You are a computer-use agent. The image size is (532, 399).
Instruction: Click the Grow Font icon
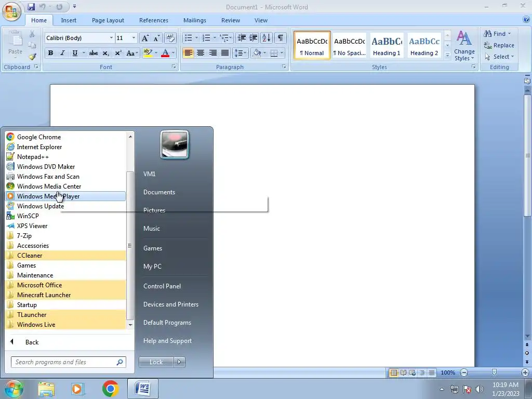pos(145,38)
